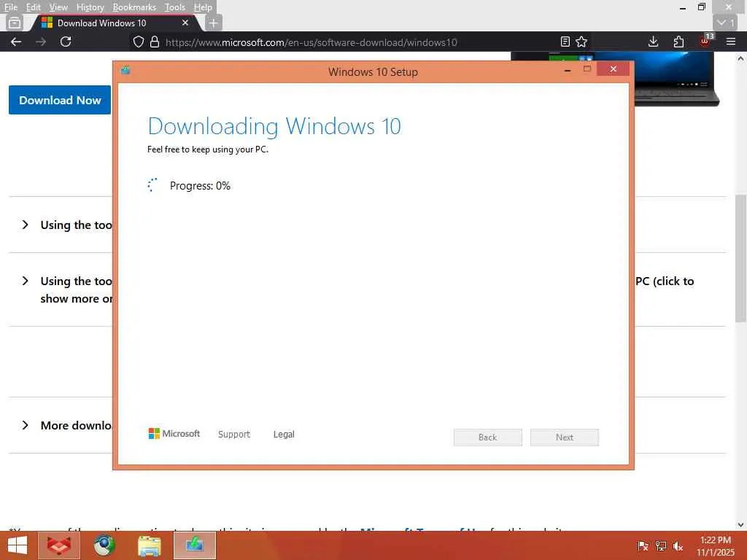Open the Firefox View icon left of tabs
This screenshot has height=560, width=747.
(15, 23)
